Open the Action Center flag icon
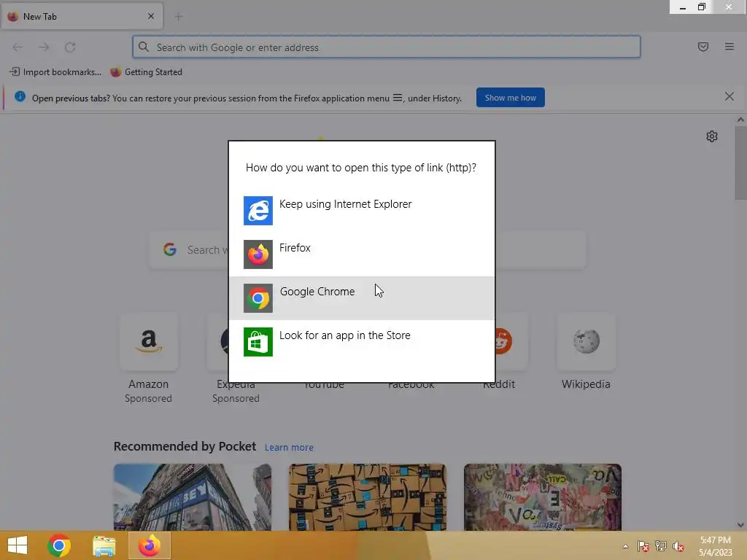747x560 pixels. click(x=643, y=546)
